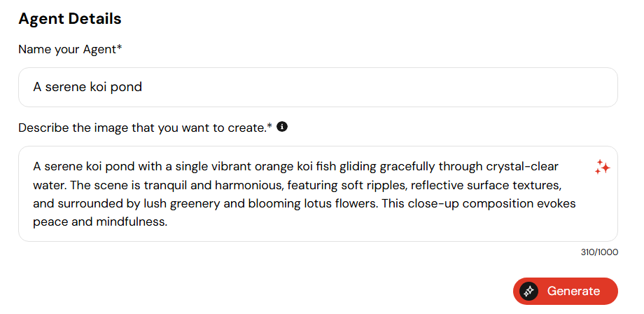Click the 'Name your Agent*' label

(x=70, y=50)
